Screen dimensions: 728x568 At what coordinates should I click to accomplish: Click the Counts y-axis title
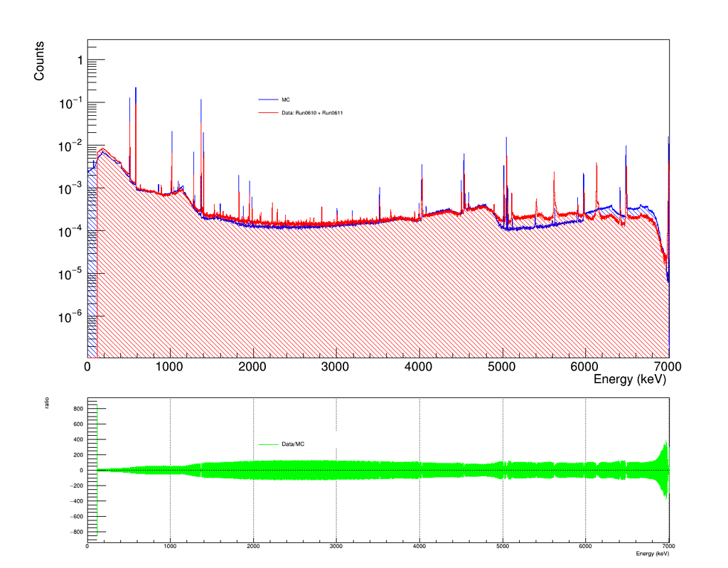(39, 61)
